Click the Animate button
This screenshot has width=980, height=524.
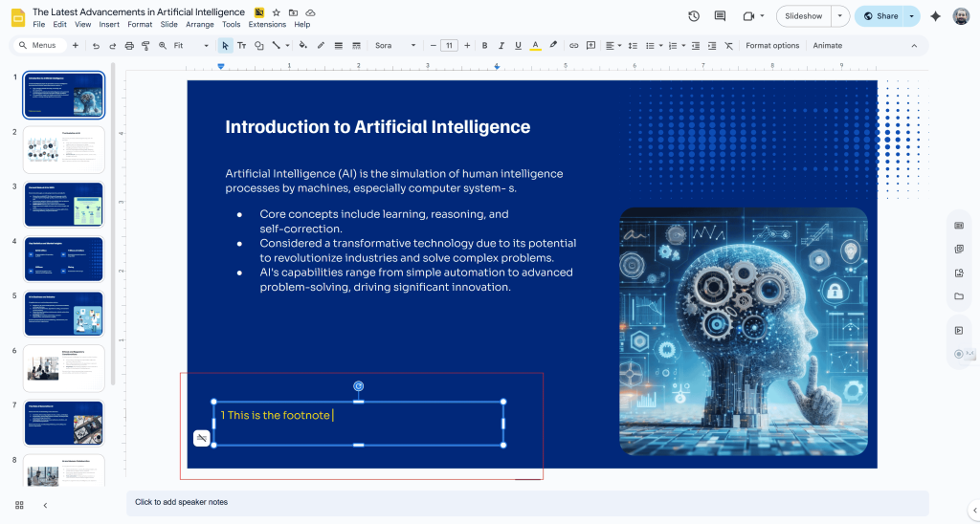(828, 45)
